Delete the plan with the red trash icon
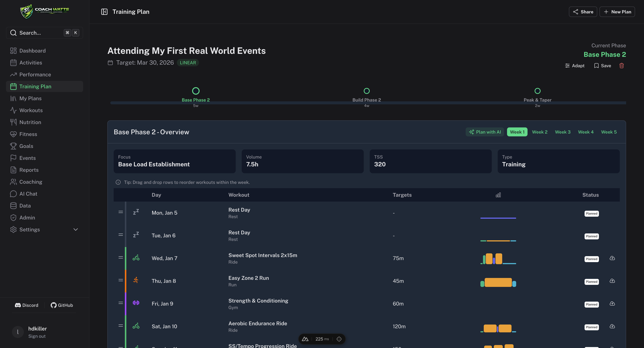Image resolution: width=644 pixels, height=348 pixels. 621,66
